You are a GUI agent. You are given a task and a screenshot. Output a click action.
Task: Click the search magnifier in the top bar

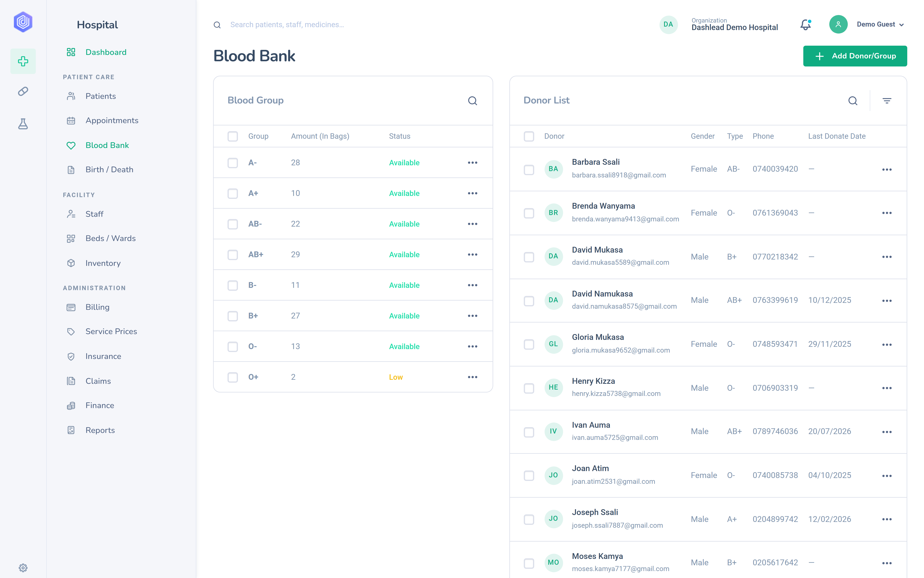(217, 25)
